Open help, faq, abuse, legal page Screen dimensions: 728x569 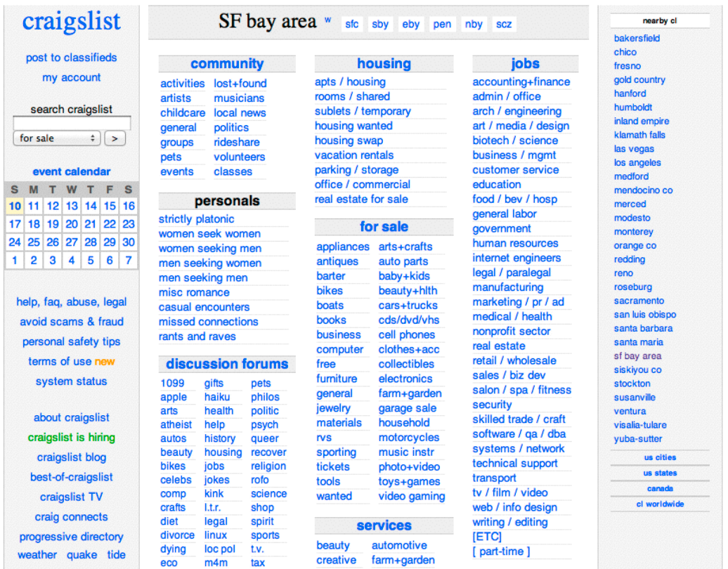coord(72,302)
